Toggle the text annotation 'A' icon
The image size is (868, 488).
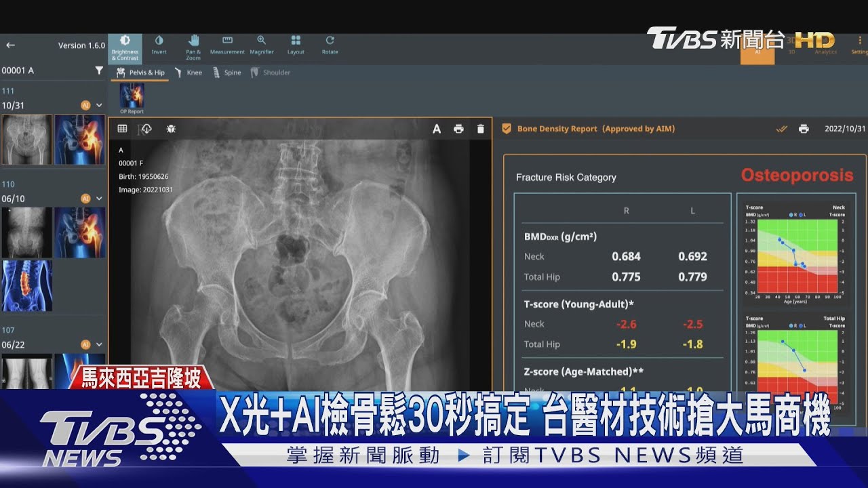(437, 129)
